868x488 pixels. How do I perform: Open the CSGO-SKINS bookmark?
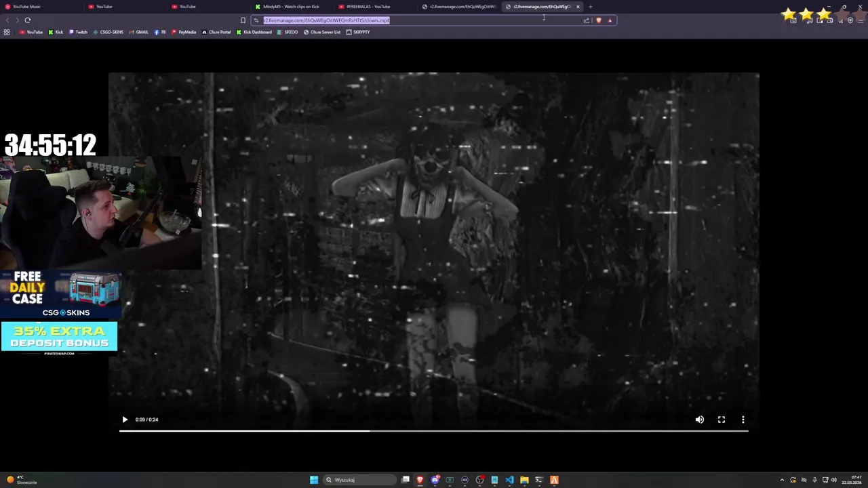108,32
